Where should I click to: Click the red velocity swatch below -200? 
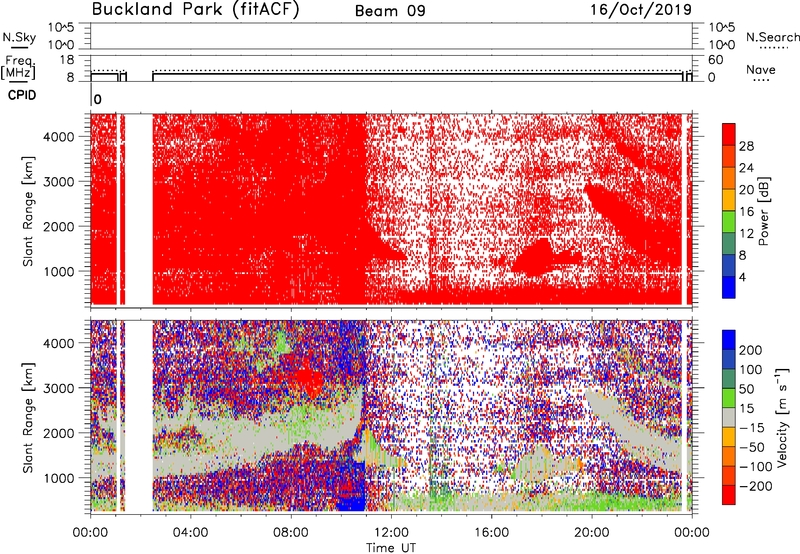[x=729, y=495]
